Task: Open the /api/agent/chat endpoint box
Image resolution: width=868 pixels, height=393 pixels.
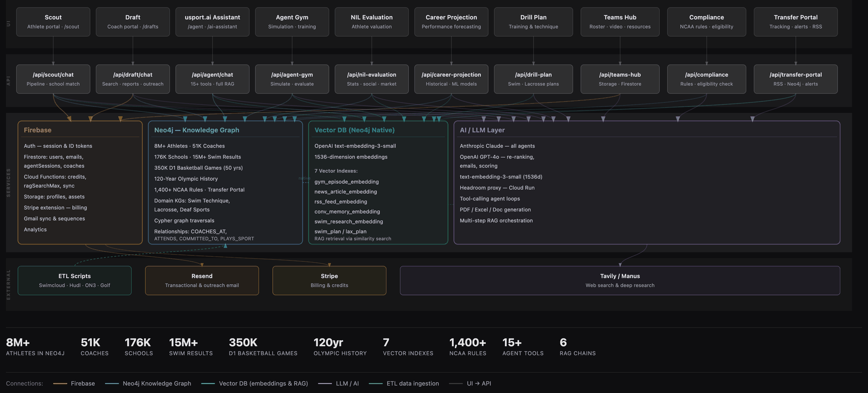Action: [212, 79]
